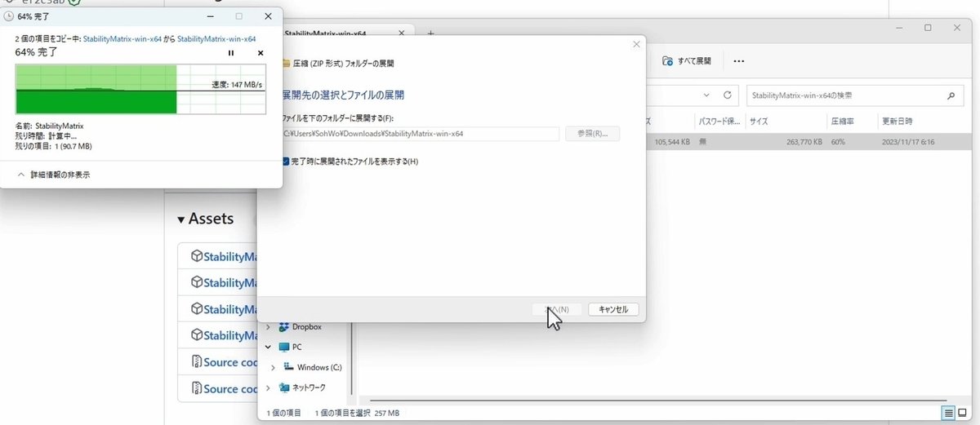Refresh the Explorer address bar location
The height and width of the screenshot is (425, 980).
[x=727, y=95]
